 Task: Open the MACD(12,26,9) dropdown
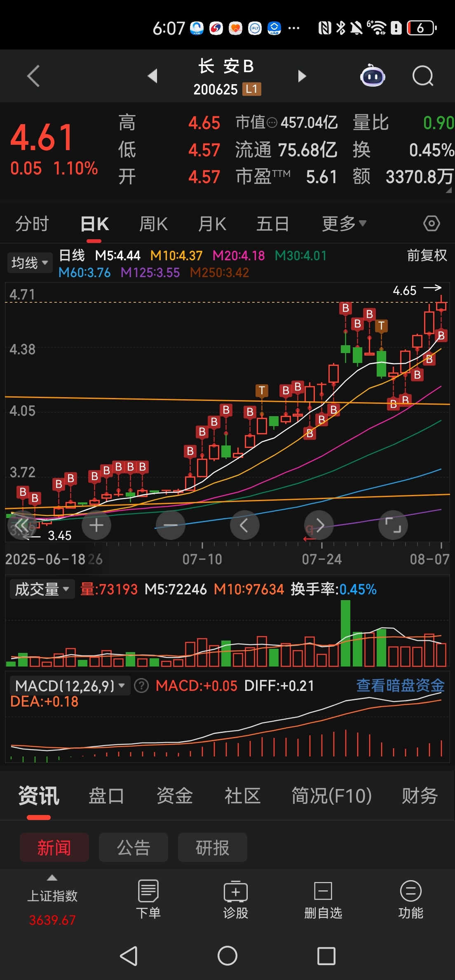pos(70,686)
